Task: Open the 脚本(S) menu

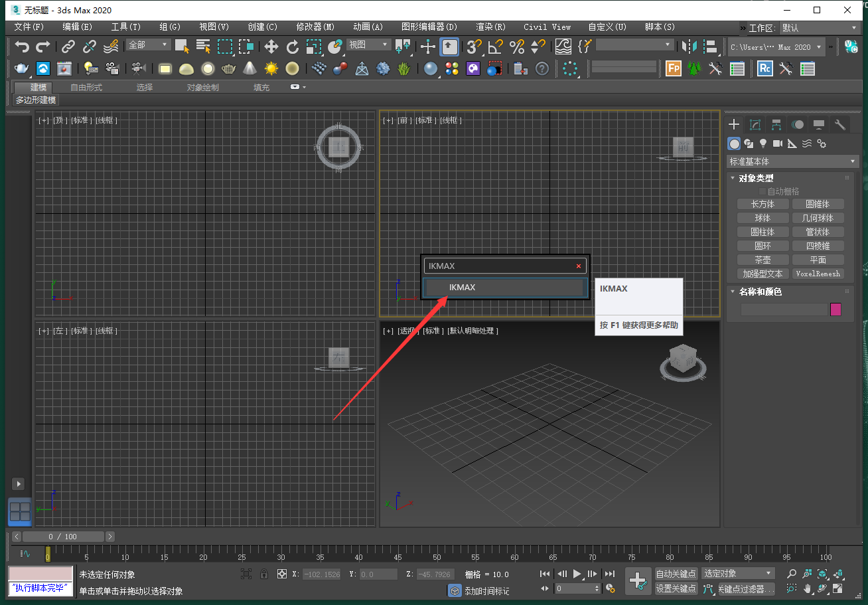Action: click(660, 27)
